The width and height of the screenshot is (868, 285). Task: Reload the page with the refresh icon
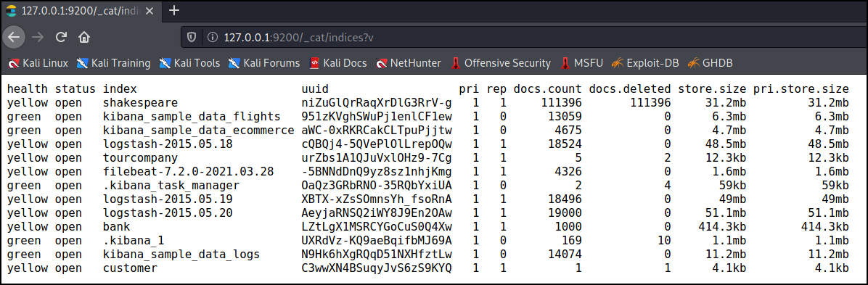[62, 37]
